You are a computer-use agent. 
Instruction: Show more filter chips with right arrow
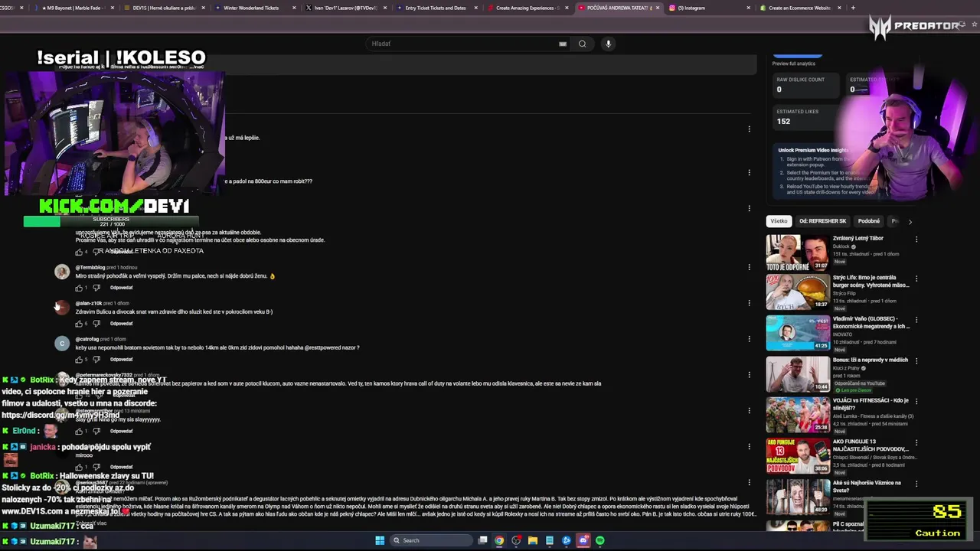coord(910,221)
